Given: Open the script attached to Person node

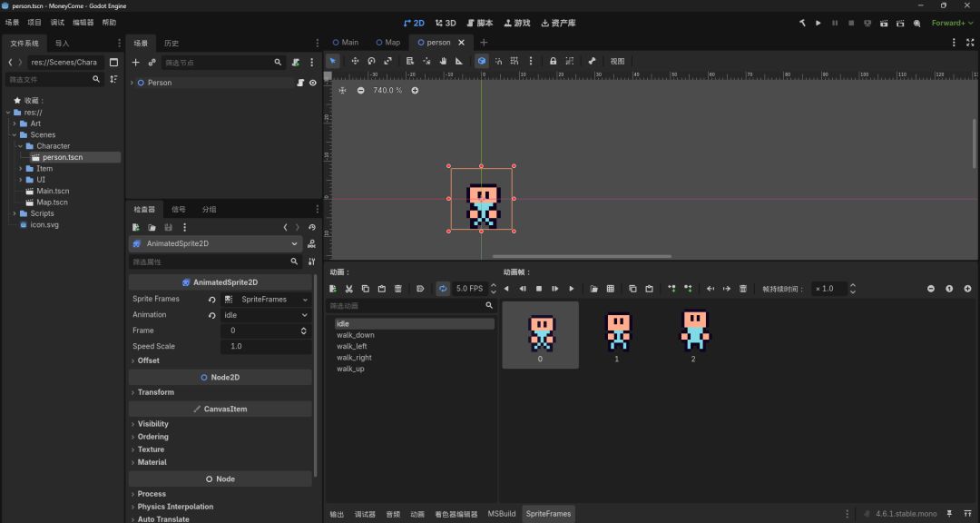Looking at the screenshot, I should pos(300,83).
